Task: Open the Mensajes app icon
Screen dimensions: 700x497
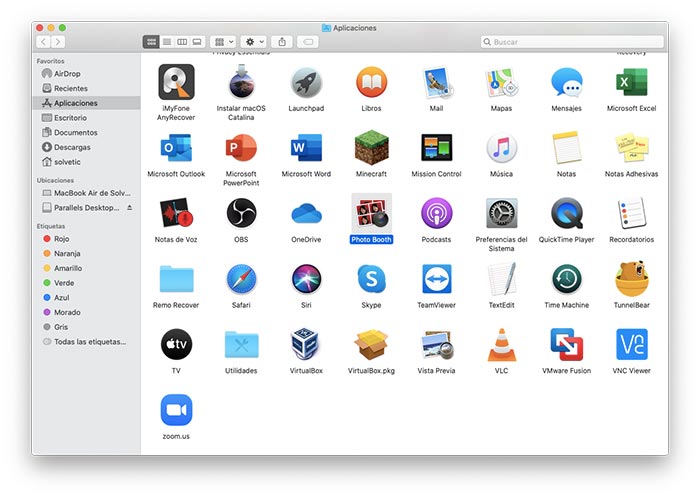Action: click(567, 83)
